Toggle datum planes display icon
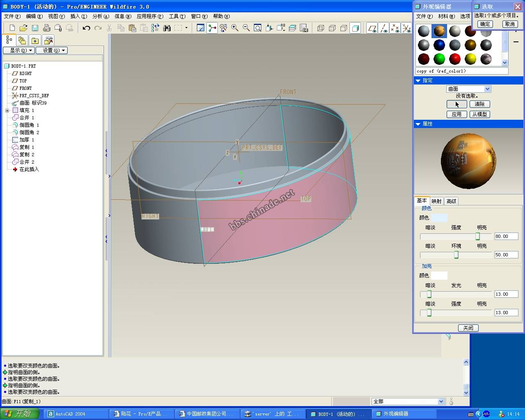The image size is (525, 420). (372, 28)
